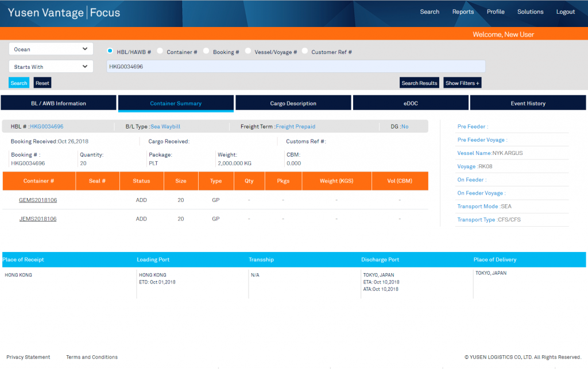
Task: Open Reports in top navigation
Action: (463, 11)
